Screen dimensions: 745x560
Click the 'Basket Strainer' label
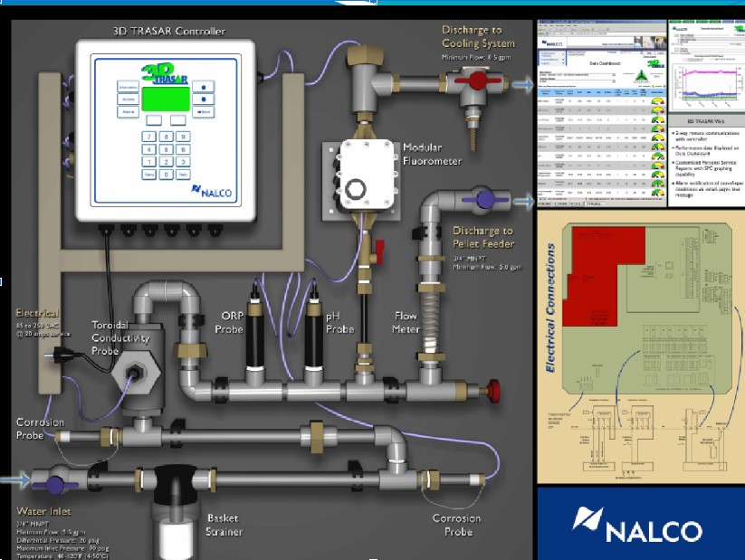coord(224,525)
